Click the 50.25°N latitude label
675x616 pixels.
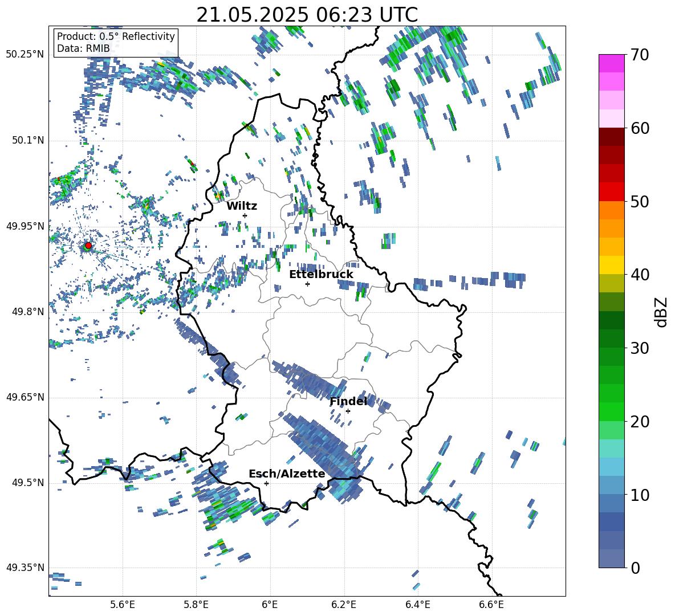pos(25,55)
